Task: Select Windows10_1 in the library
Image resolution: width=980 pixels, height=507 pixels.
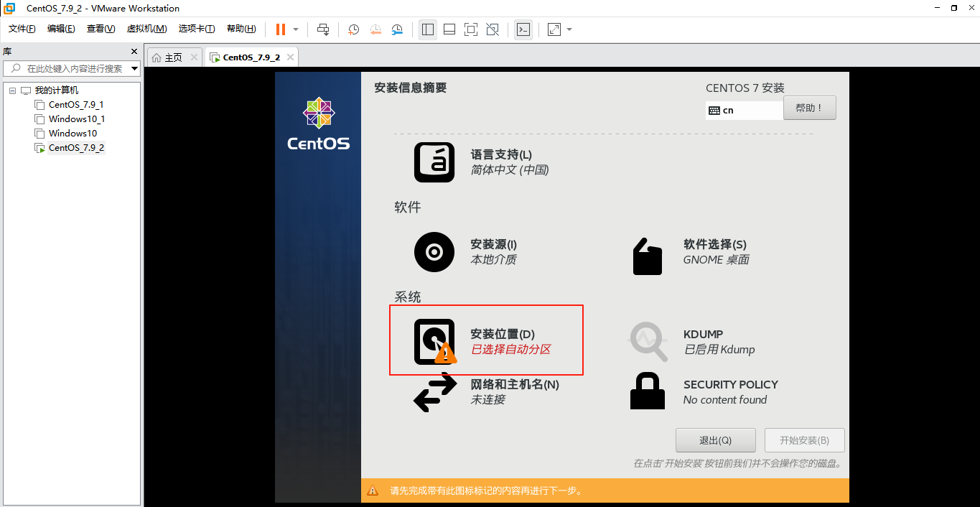Action: (77, 119)
